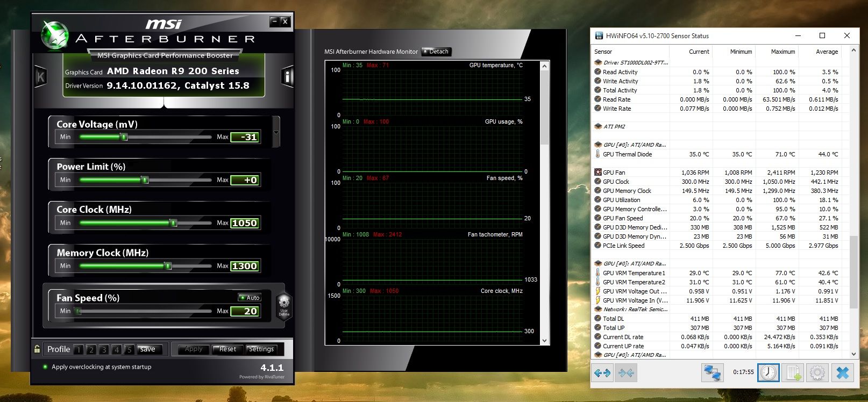Expand the Core Voltage options arrow
This screenshot has height=402, width=868.
[x=276, y=132]
